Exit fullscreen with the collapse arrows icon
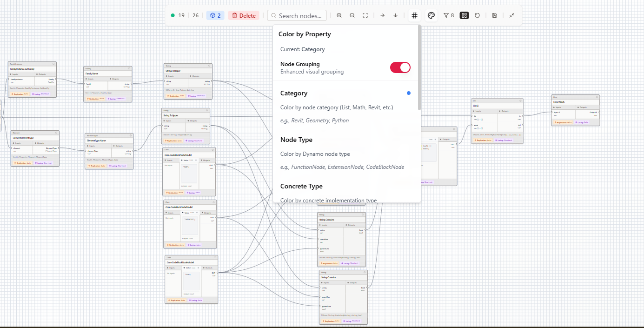The image size is (644, 328). (x=511, y=15)
